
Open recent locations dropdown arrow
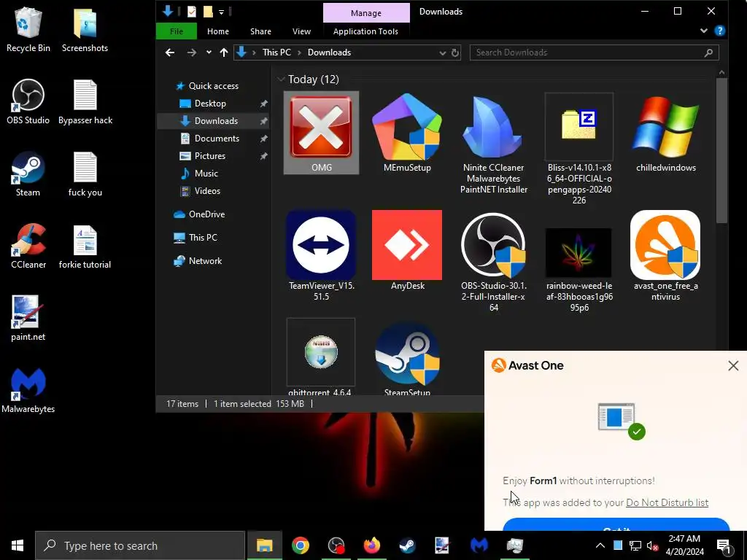tap(209, 52)
